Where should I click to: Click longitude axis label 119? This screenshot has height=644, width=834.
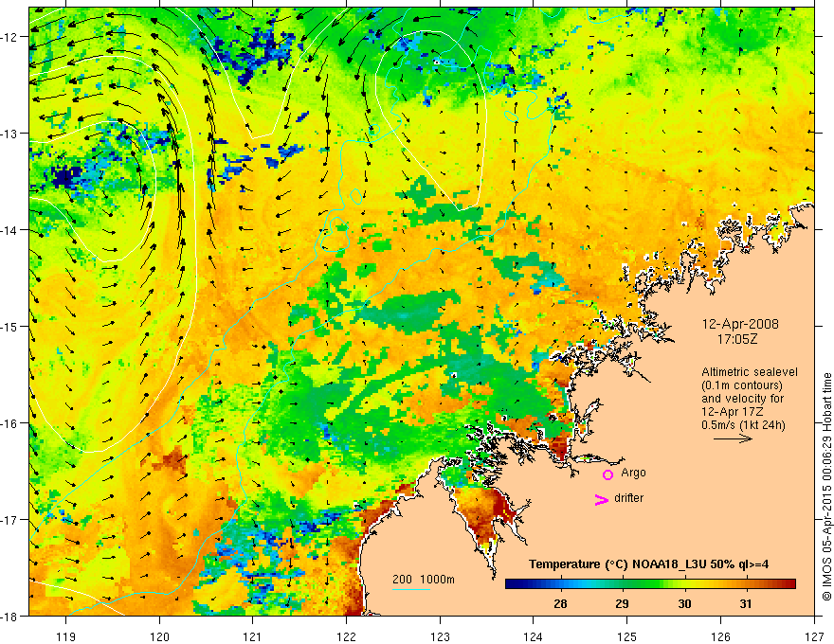point(66,636)
